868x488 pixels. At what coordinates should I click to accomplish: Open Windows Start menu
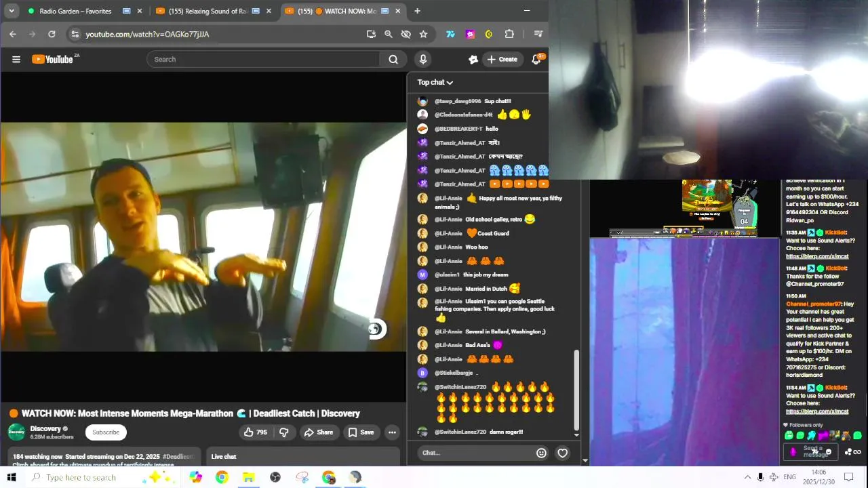click(x=12, y=477)
